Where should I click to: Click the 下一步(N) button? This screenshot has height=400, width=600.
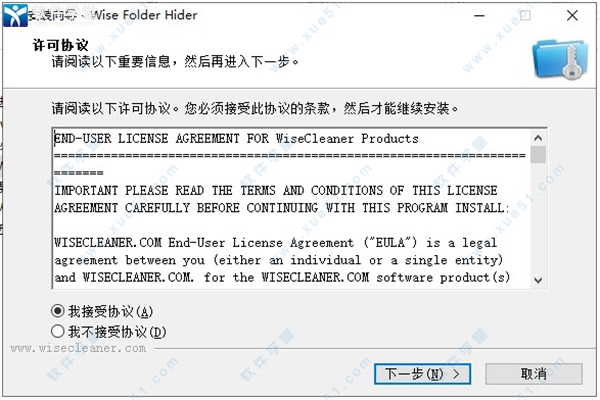tap(422, 374)
